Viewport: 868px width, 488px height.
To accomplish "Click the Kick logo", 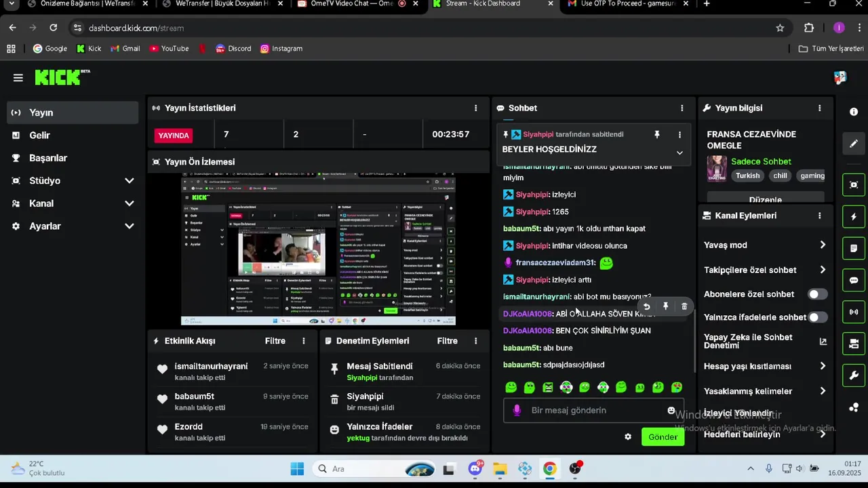I will (x=61, y=77).
